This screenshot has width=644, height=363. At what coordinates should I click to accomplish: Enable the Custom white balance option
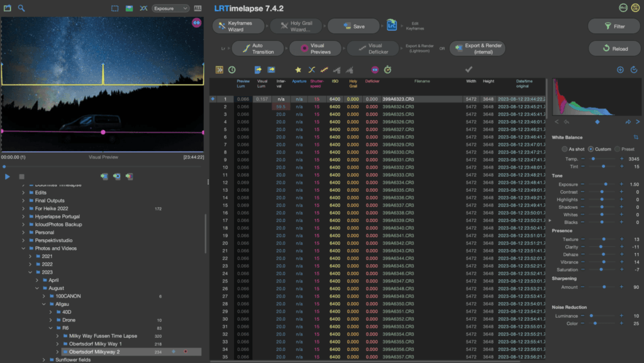click(591, 149)
